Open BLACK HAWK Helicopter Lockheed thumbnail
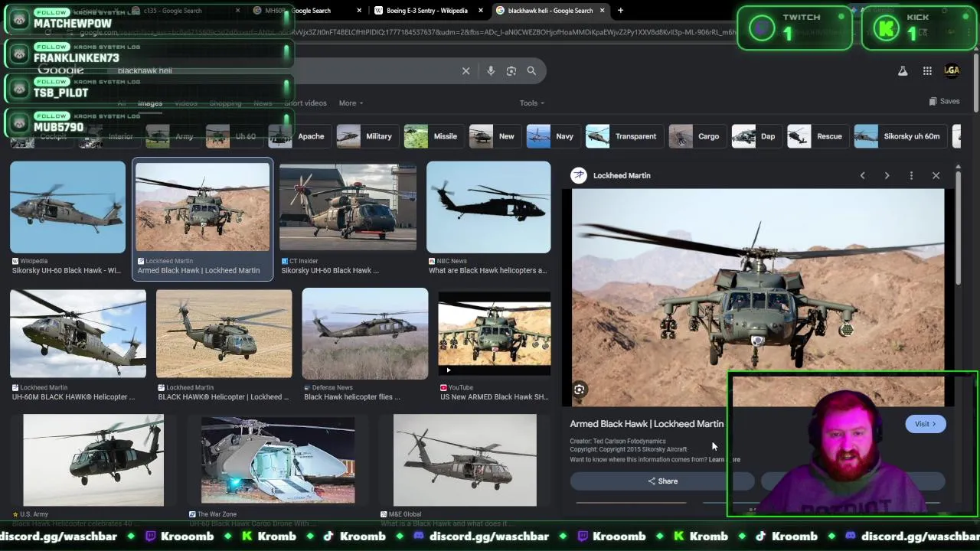This screenshot has height=551, width=980. point(224,333)
